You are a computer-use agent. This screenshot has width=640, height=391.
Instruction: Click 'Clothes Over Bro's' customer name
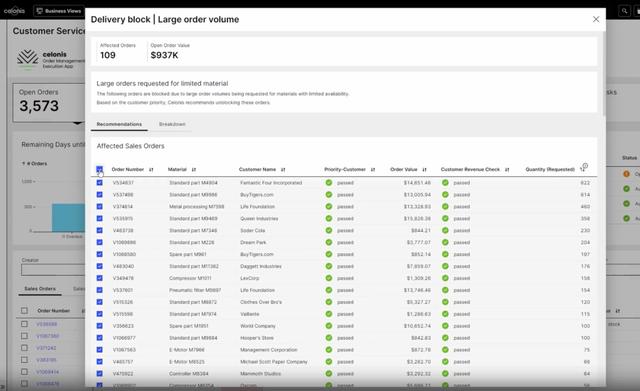(x=261, y=302)
